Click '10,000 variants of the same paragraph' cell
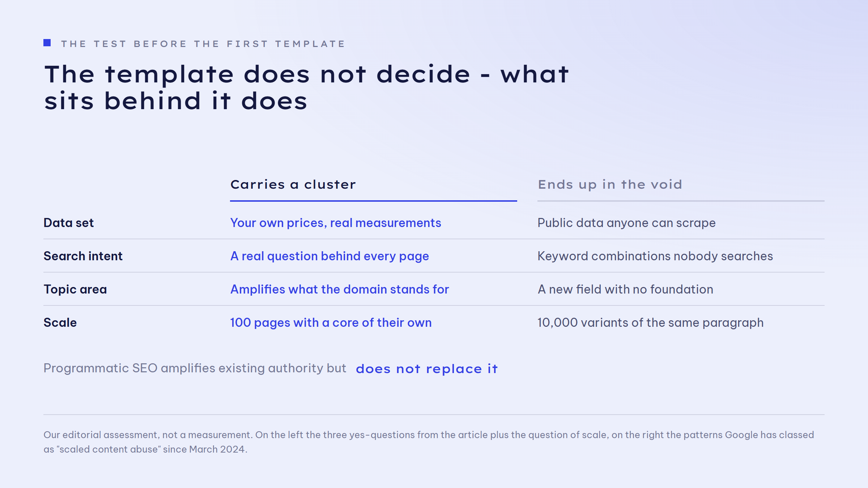Viewport: 868px width, 488px height. click(x=650, y=323)
